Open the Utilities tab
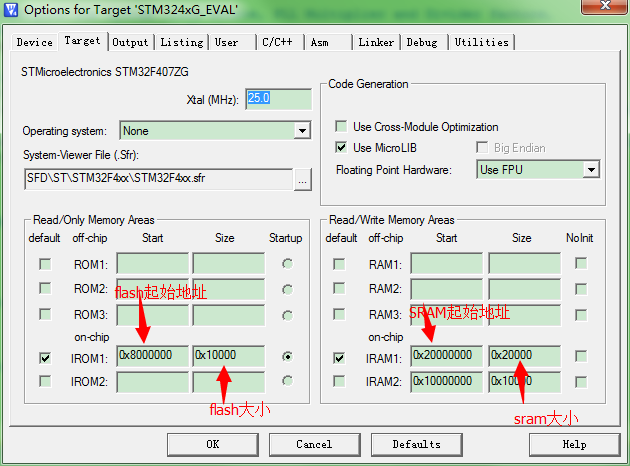 pos(481,42)
